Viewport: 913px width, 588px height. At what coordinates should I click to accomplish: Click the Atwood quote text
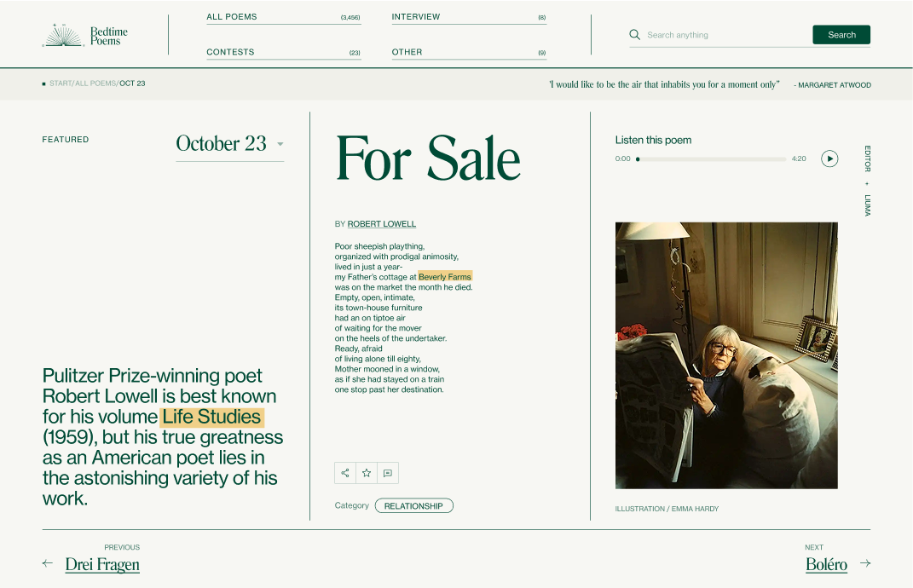(x=664, y=84)
